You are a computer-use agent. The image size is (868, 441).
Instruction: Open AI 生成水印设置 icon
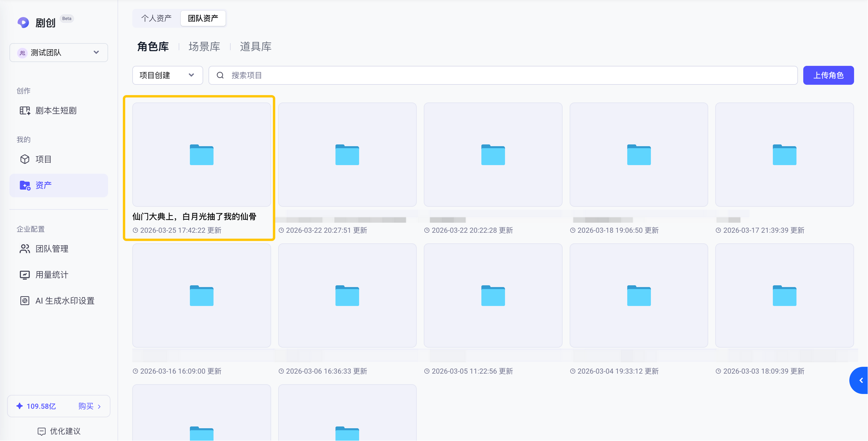coord(25,301)
